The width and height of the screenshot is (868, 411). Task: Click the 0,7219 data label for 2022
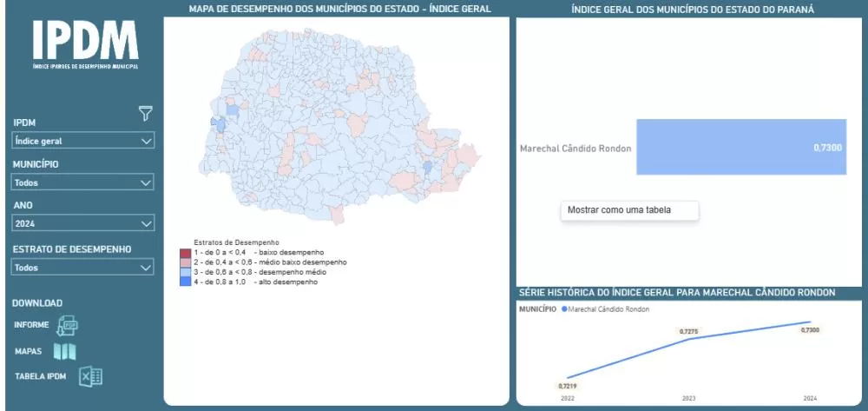coord(568,386)
